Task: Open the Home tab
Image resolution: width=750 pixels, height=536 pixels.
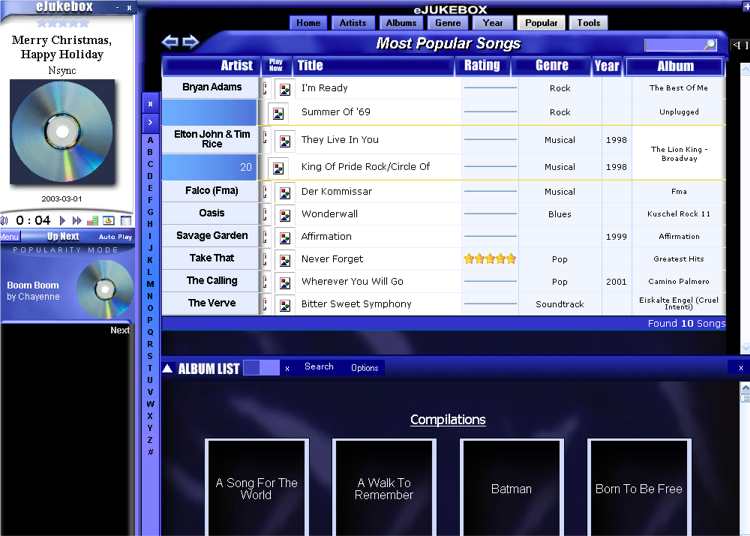Action: [x=308, y=23]
